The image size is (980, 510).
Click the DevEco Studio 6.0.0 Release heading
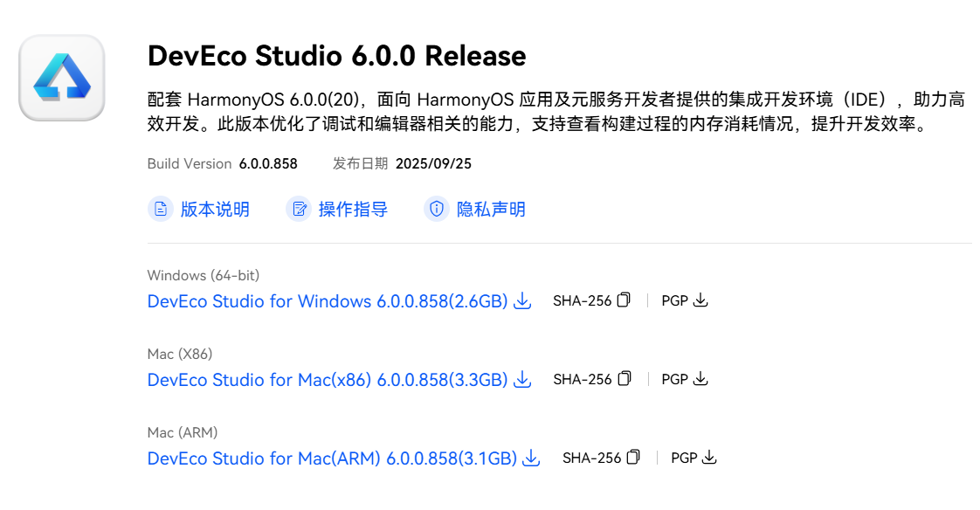tap(336, 56)
